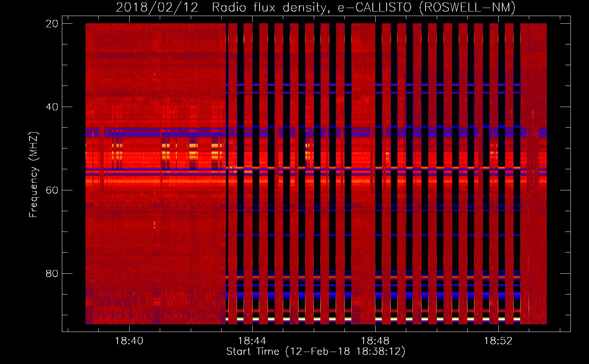Click the '18:52' time tick label

coord(498,341)
